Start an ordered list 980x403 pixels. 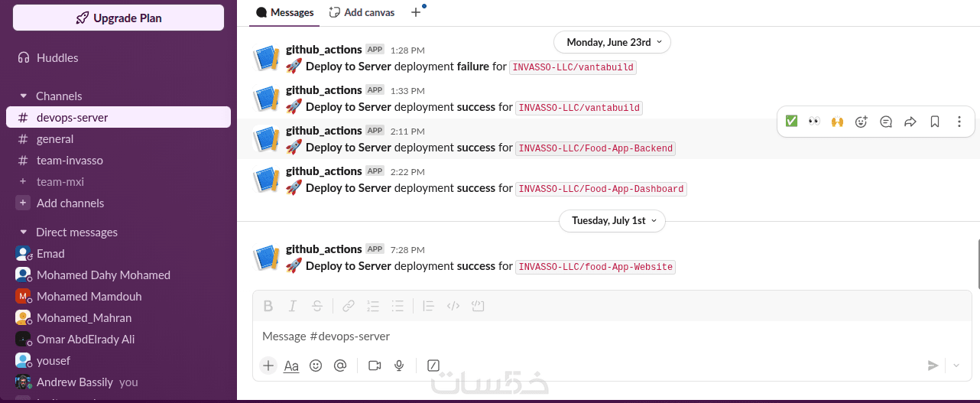click(373, 306)
